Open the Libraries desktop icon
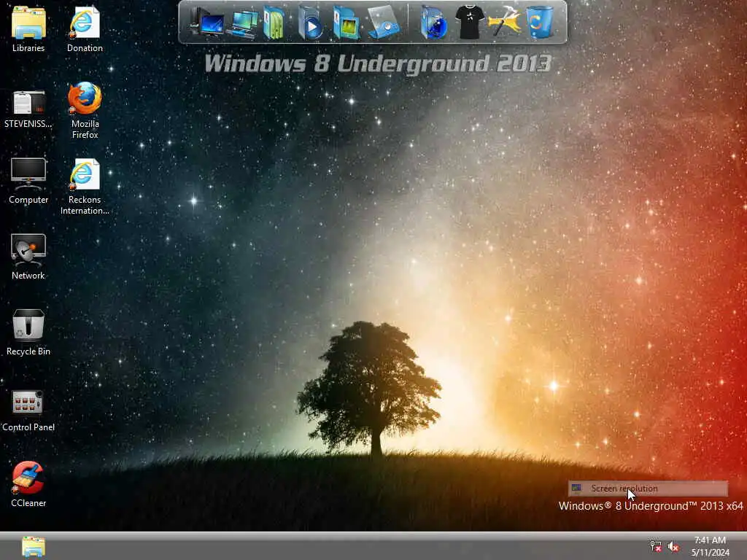 [28, 28]
